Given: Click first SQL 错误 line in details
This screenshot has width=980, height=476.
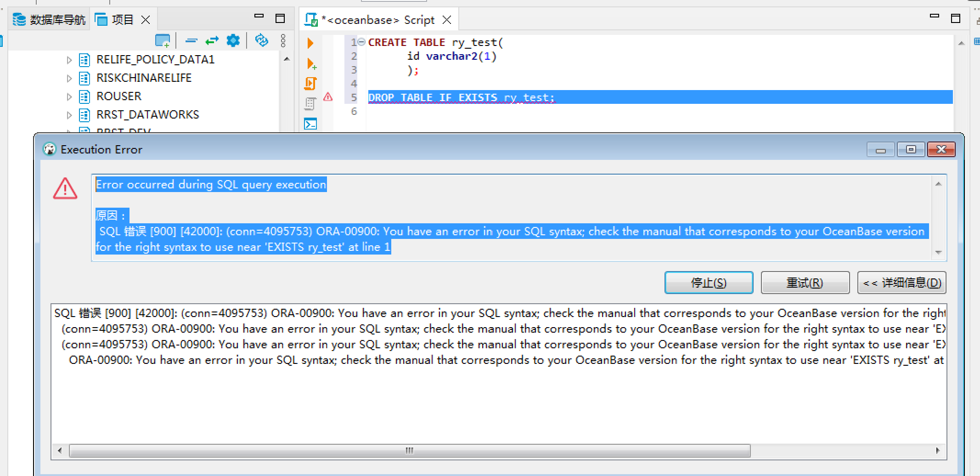Looking at the screenshot, I should pyautogui.click(x=499, y=313).
